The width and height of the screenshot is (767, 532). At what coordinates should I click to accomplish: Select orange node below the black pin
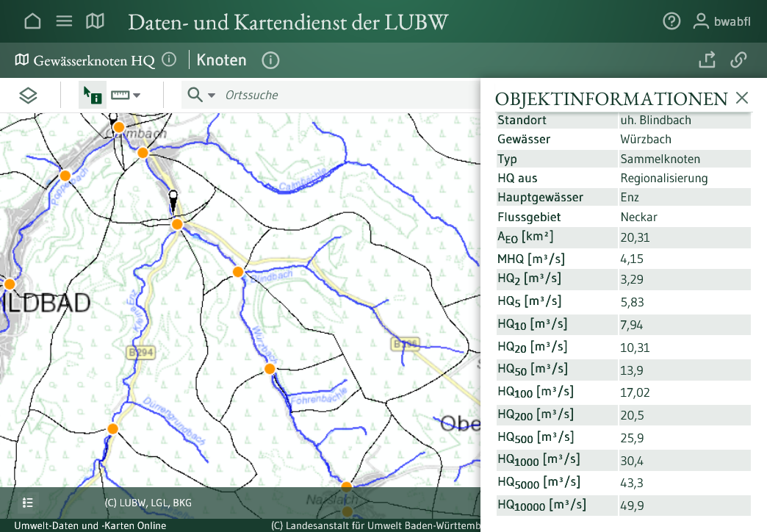(x=177, y=224)
